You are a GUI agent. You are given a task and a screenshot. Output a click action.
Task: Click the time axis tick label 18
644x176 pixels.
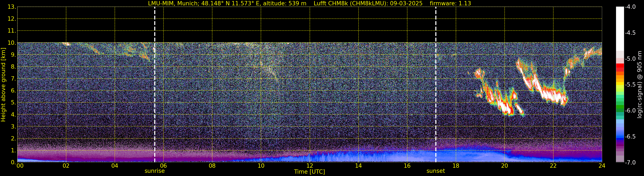coord(456,166)
